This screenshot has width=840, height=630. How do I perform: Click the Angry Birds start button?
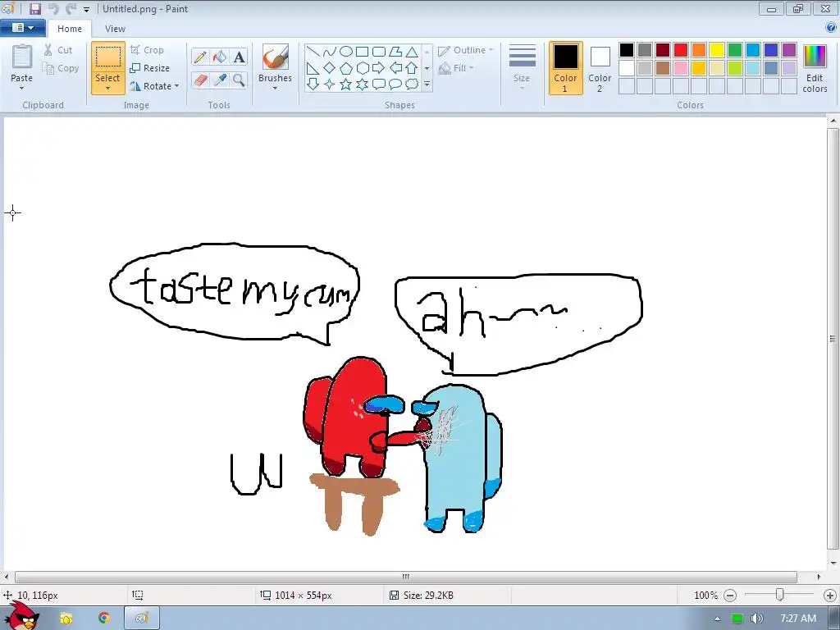(21, 616)
